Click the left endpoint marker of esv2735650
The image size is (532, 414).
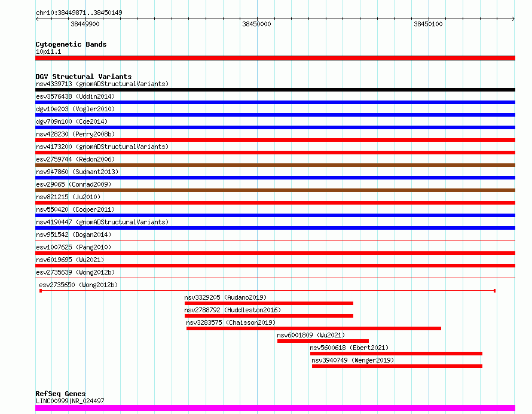[41, 291]
